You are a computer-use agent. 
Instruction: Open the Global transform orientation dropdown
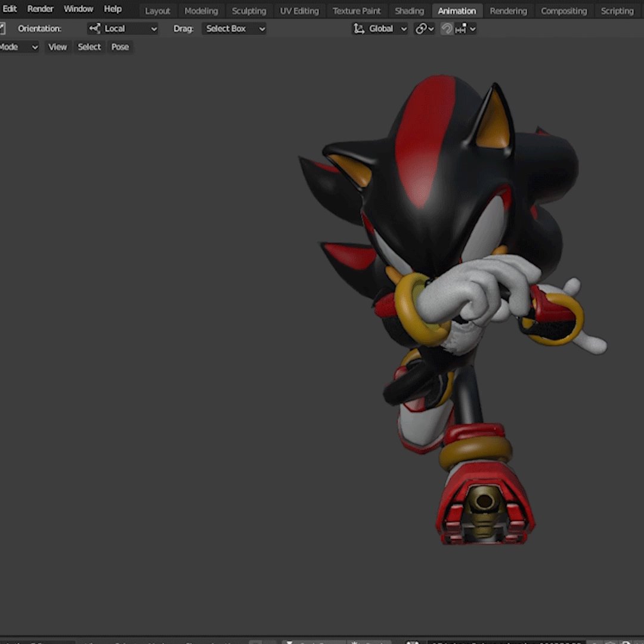(x=380, y=28)
